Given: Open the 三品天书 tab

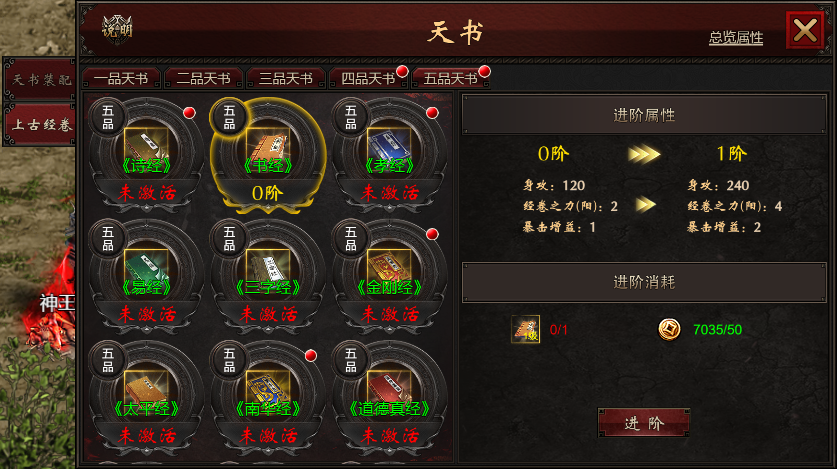Looking at the screenshot, I should point(286,79).
